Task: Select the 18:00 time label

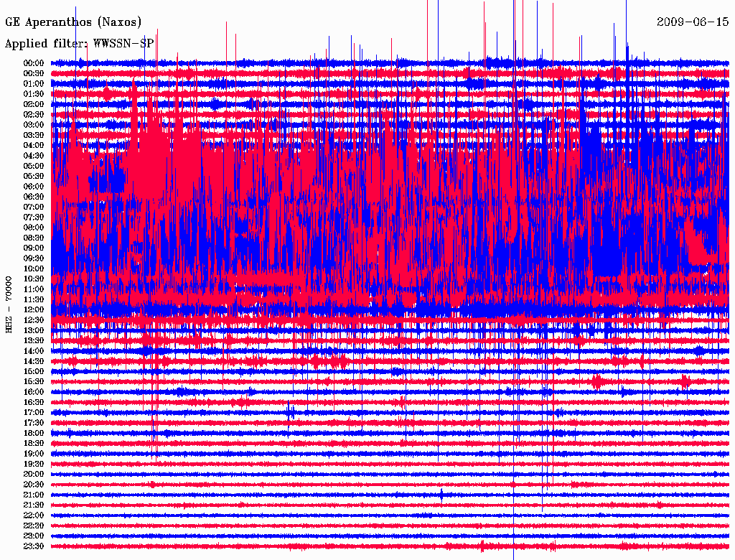Action: (34, 434)
